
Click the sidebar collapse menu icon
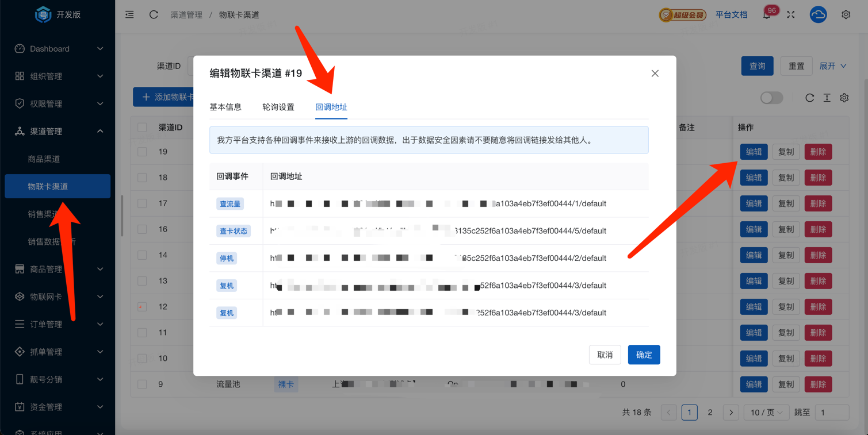[129, 14]
